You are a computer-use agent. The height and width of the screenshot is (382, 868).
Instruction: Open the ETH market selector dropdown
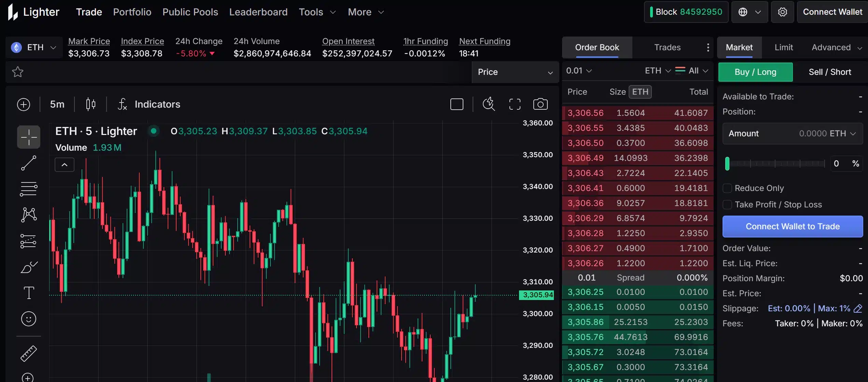click(x=34, y=47)
